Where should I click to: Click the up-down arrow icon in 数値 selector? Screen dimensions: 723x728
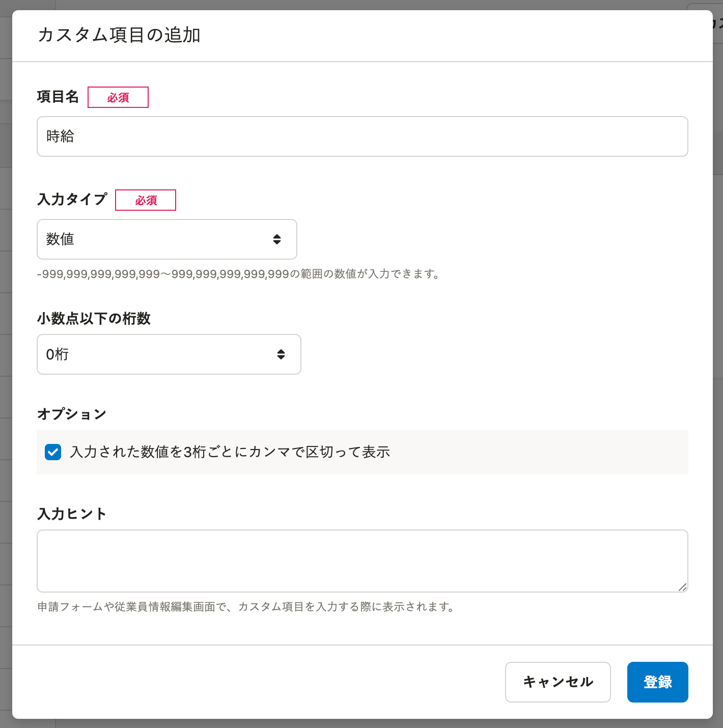point(277,239)
